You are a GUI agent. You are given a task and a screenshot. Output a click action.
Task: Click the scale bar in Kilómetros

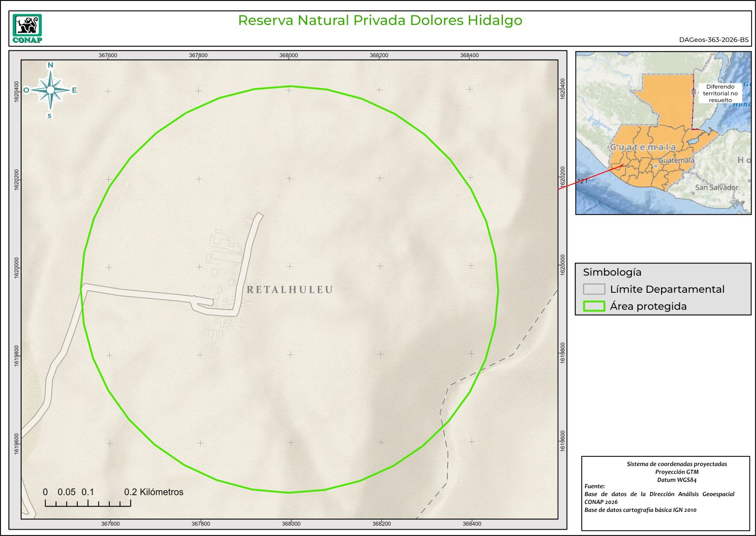(x=88, y=503)
